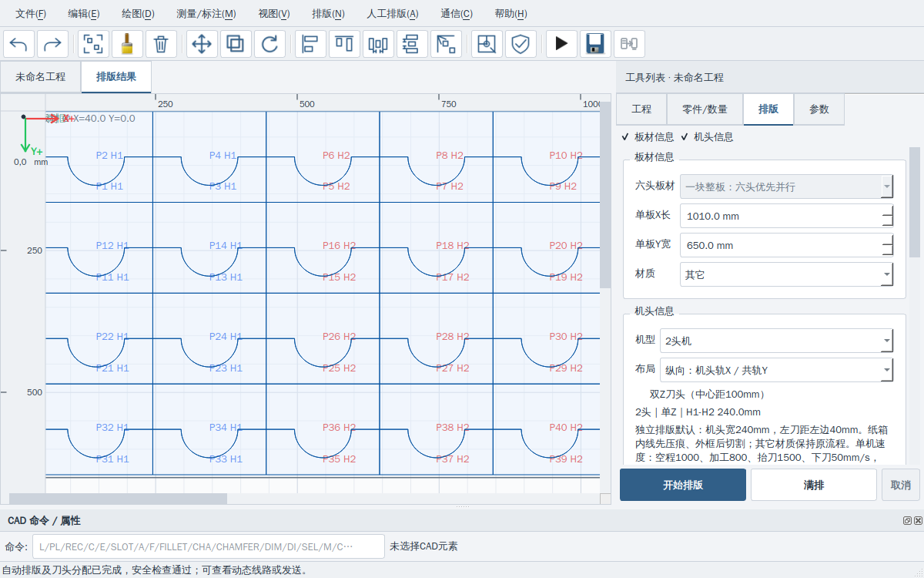Image resolution: width=924 pixels, height=578 pixels.
Task: Activate the four-arrow move tool
Action: [x=202, y=44]
